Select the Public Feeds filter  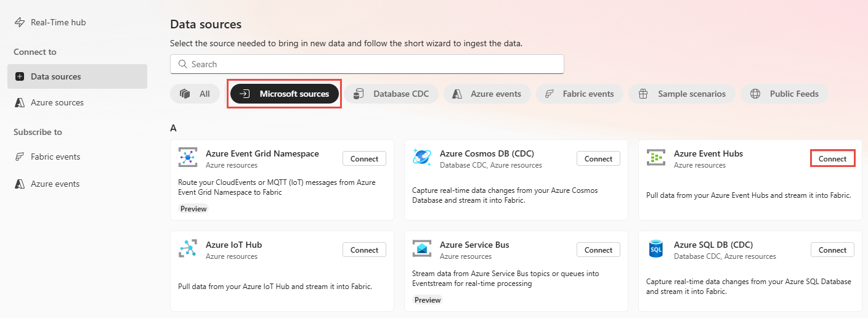tap(785, 94)
